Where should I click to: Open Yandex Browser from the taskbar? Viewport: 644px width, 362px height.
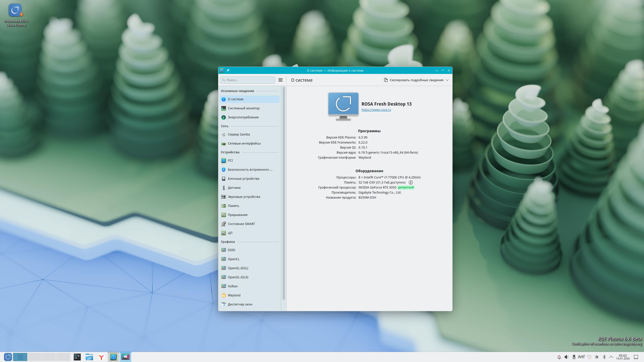(x=101, y=357)
